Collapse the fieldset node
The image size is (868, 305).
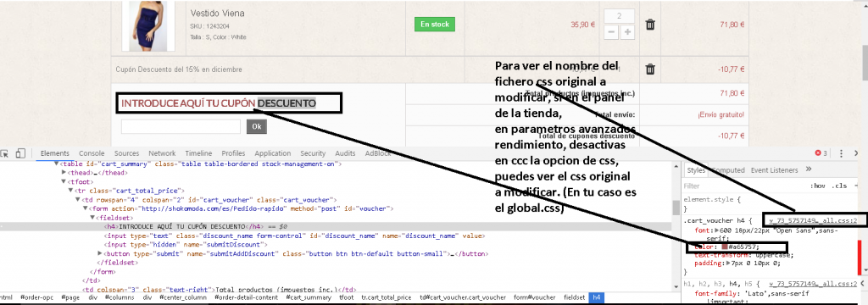pos(92,218)
